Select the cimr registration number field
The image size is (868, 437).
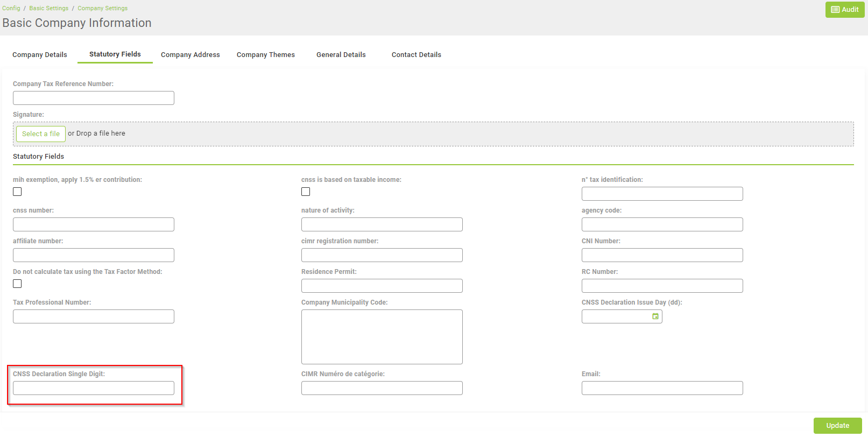(x=382, y=255)
